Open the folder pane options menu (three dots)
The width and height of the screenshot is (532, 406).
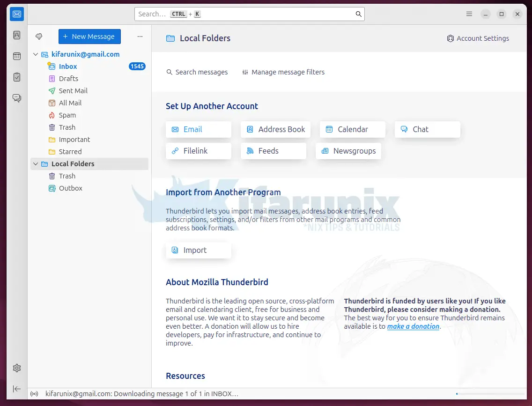140,37
